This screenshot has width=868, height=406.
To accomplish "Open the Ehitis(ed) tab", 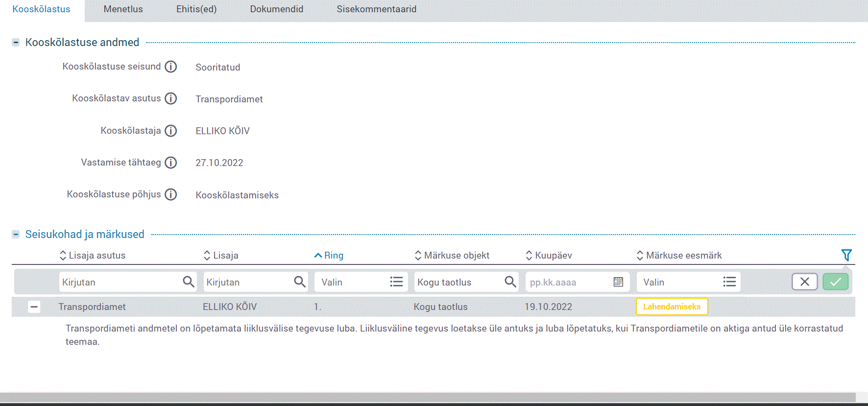I will 196,9.
